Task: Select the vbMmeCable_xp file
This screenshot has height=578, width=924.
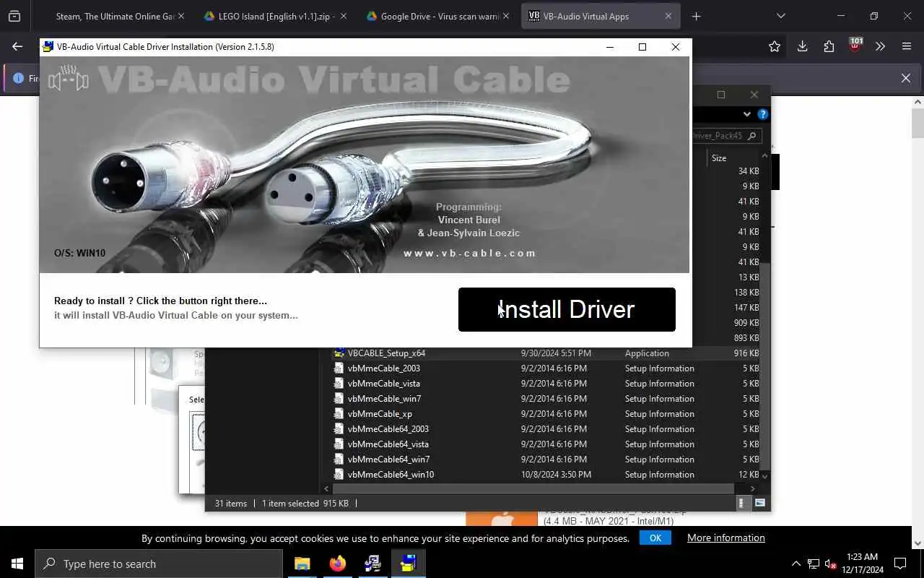Action: (546, 414)
